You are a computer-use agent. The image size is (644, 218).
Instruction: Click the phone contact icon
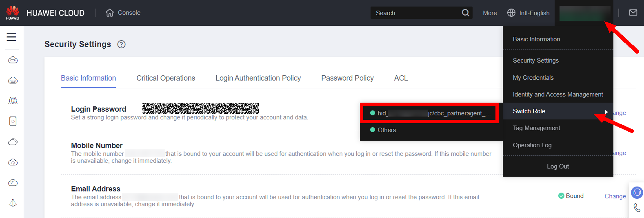point(637,208)
